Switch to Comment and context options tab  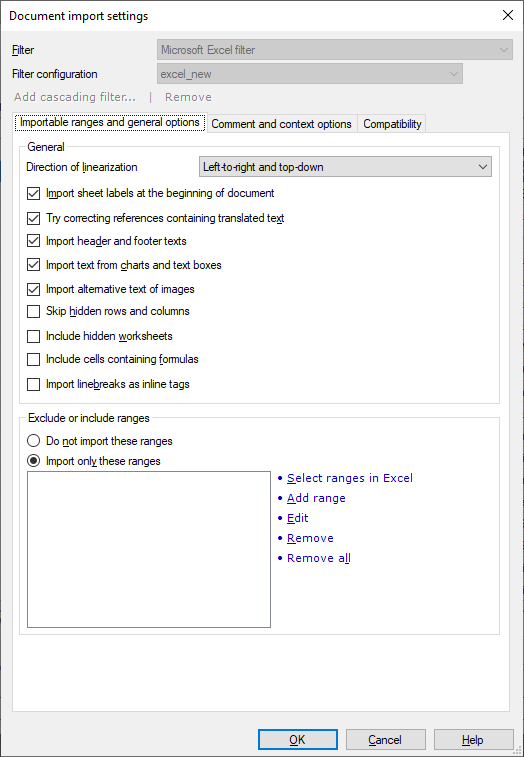tap(282, 124)
